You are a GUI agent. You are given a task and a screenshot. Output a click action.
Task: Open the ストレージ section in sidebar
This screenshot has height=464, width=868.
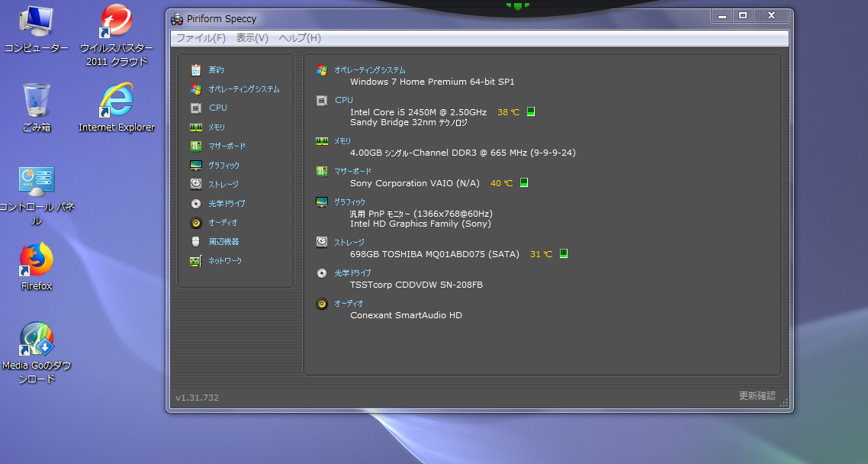[x=223, y=184]
